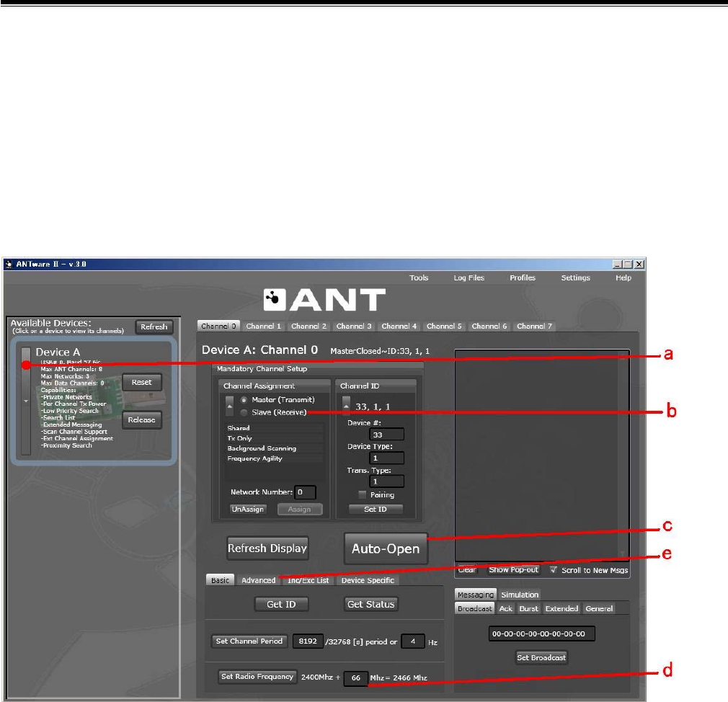
Task: Switch to Channel 5 tab
Action: coord(444,326)
